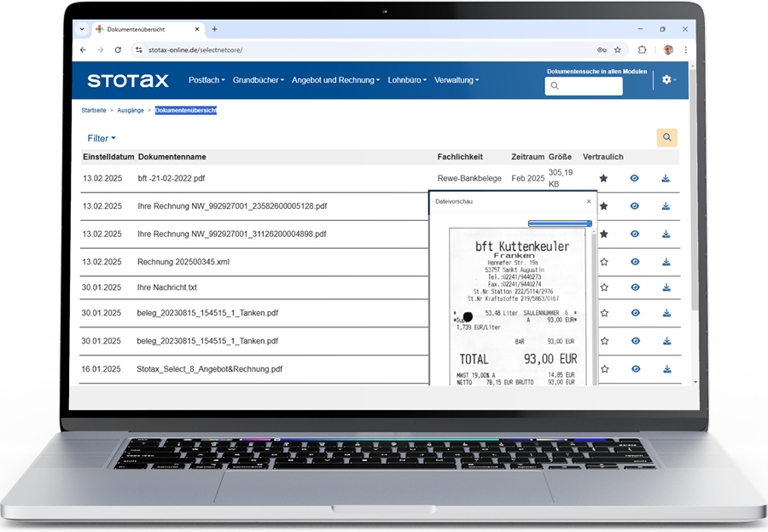This screenshot has width=768, height=532.
Task: Open the Lohnbüro menu
Action: tap(407, 80)
